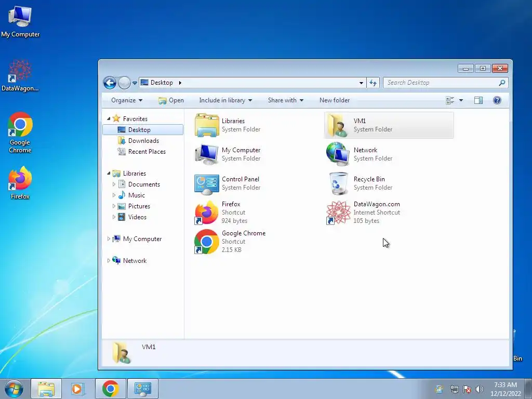Image resolution: width=532 pixels, height=399 pixels.
Task: Open the Share with menu
Action: click(x=285, y=100)
